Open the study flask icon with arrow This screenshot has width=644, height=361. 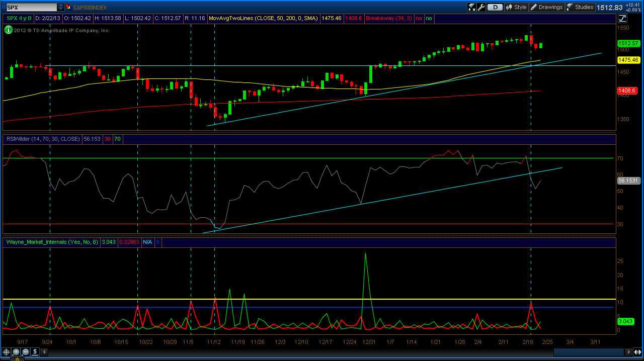tap(471, 7)
